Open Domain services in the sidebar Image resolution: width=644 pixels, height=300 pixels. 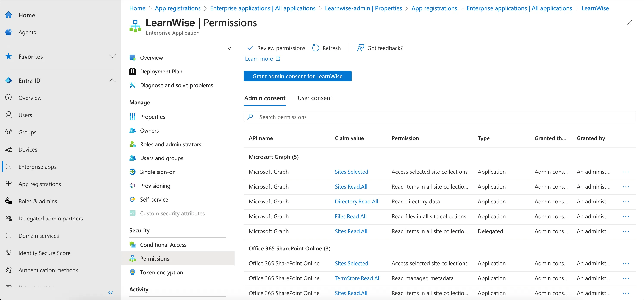[39, 236]
